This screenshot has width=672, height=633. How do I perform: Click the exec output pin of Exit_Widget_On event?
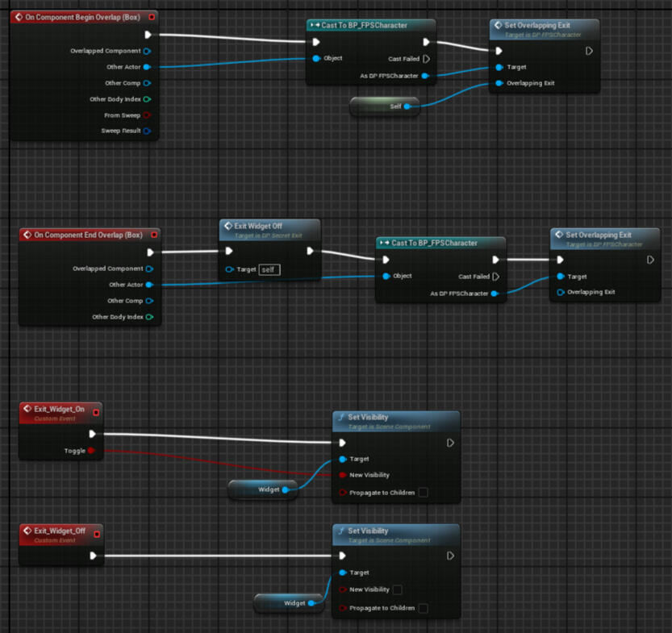tap(94, 434)
